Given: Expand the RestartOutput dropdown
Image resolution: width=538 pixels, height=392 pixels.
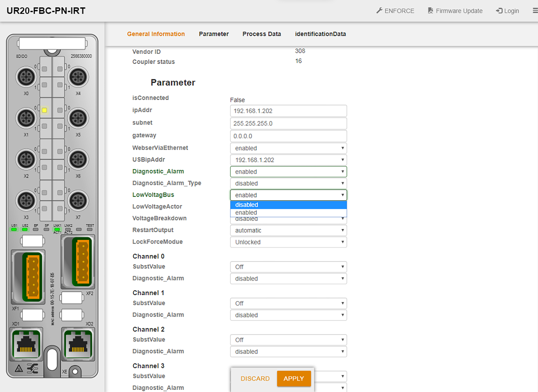Looking at the screenshot, I should click(288, 230).
